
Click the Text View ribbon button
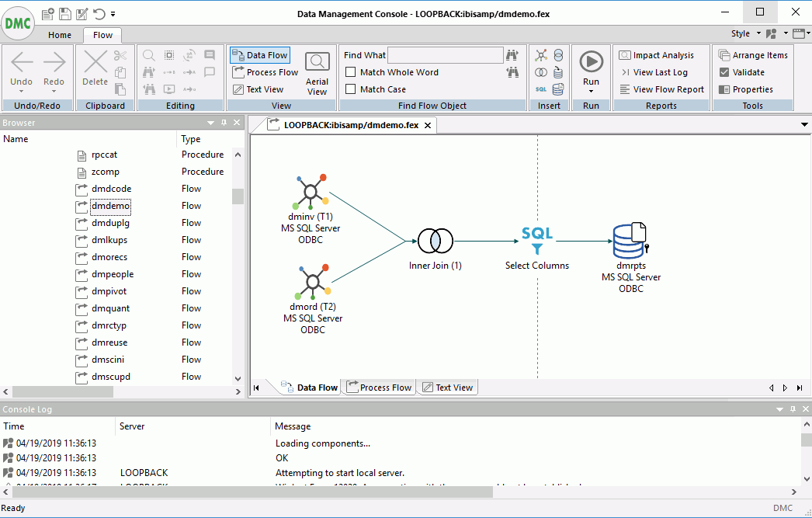(x=259, y=89)
